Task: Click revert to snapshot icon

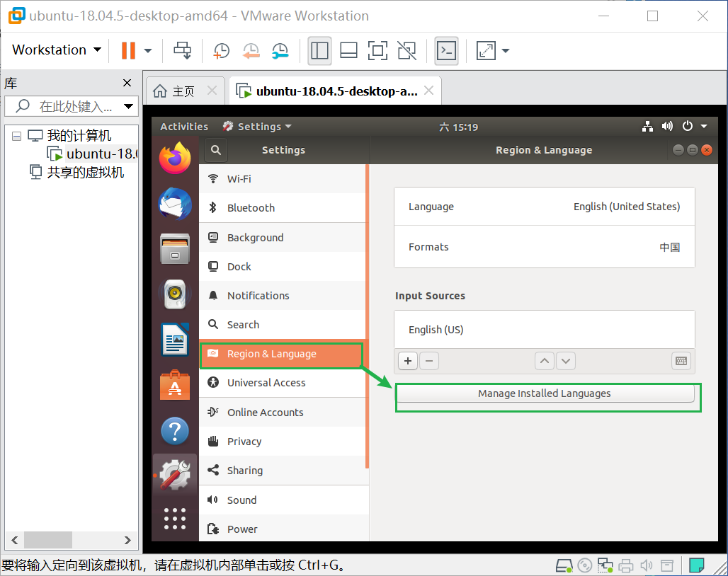Action: pyautogui.click(x=251, y=50)
